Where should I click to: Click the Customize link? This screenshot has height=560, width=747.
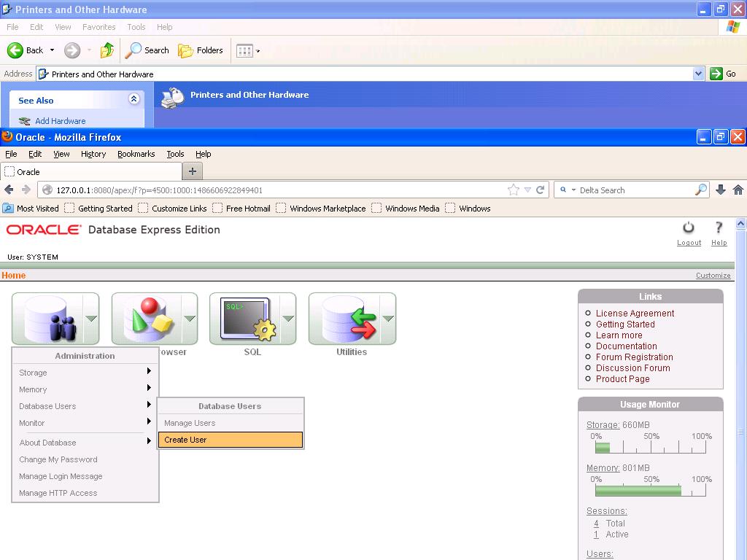click(713, 275)
